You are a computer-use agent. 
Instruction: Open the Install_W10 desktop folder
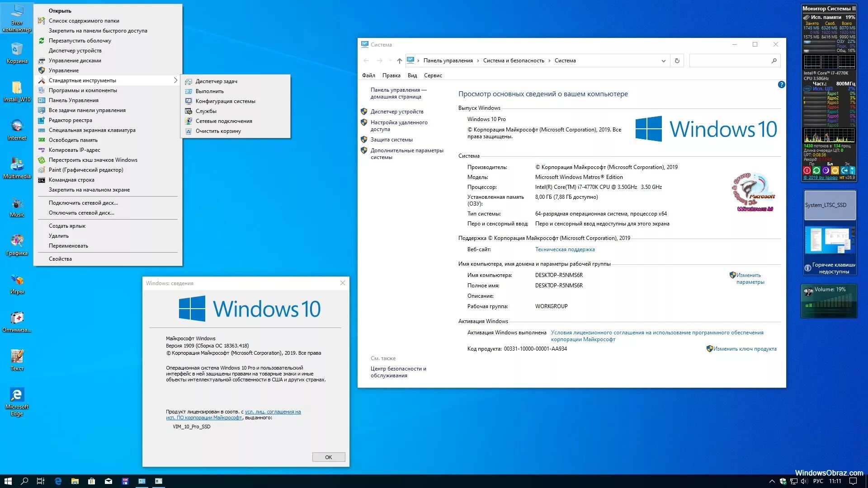pyautogui.click(x=17, y=91)
